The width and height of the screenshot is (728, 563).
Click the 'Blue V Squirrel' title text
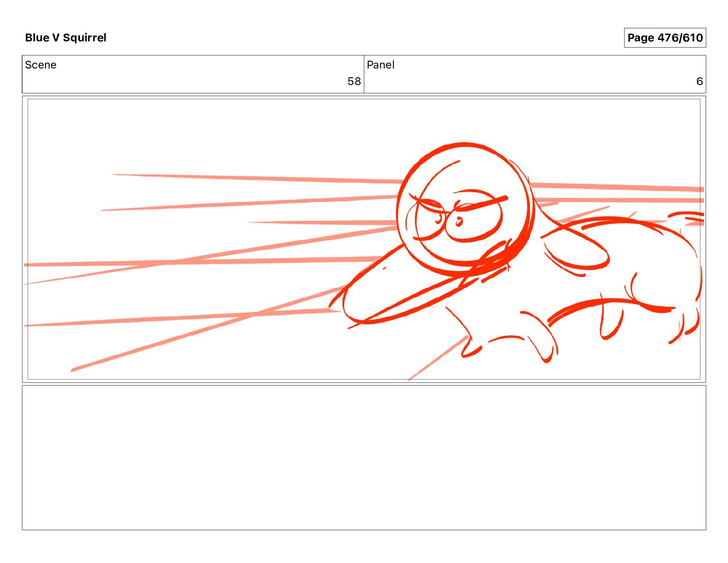66,38
